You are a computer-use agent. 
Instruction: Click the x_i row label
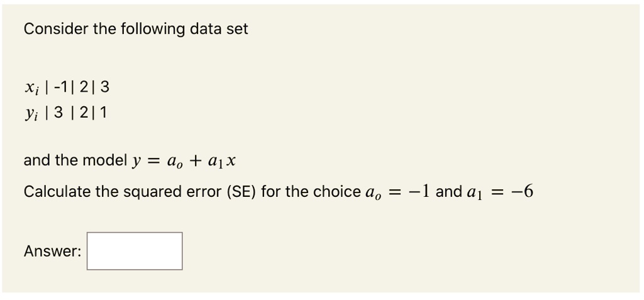pyautogui.click(x=31, y=88)
